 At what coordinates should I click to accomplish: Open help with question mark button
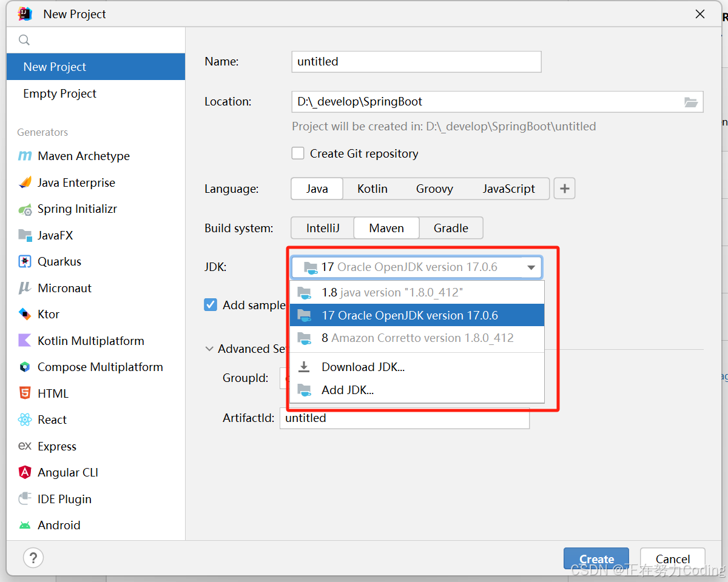point(33,558)
